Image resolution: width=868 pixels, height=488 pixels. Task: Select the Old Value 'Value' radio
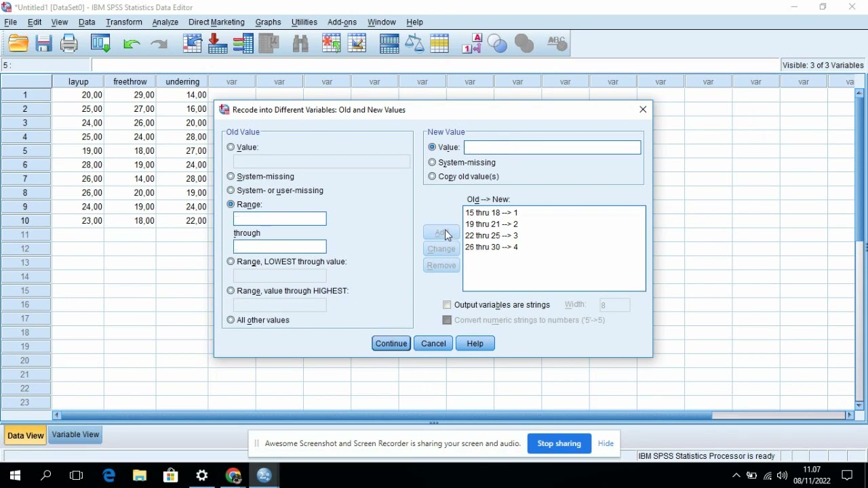point(231,147)
